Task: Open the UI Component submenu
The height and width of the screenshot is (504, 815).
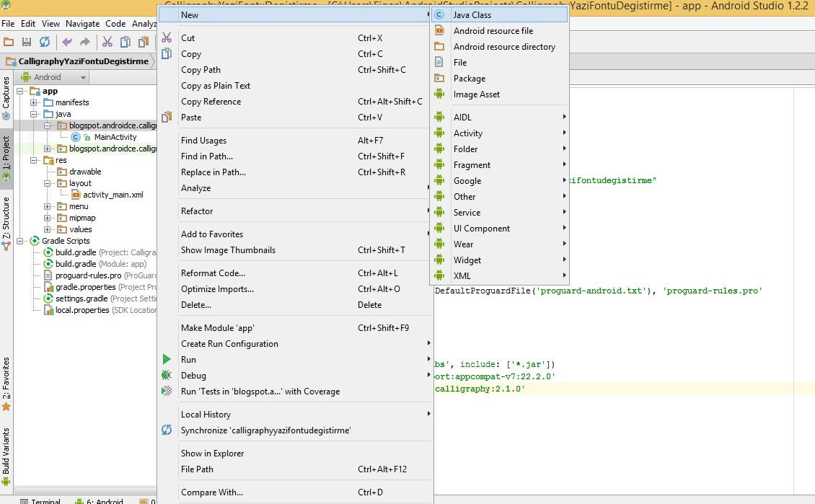Action: click(500, 228)
